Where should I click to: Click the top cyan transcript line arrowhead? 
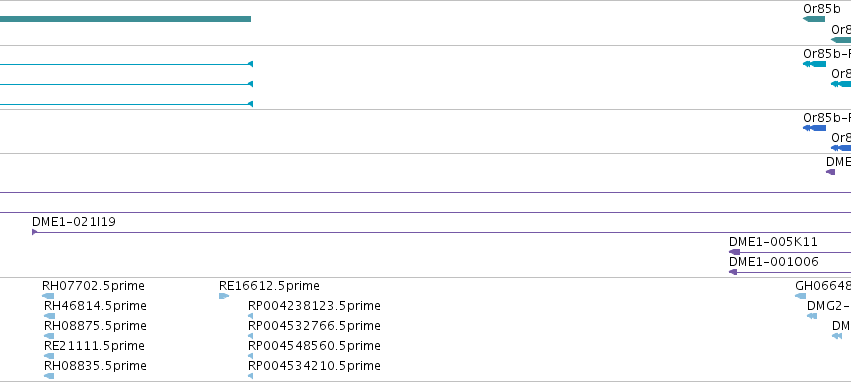click(x=250, y=64)
